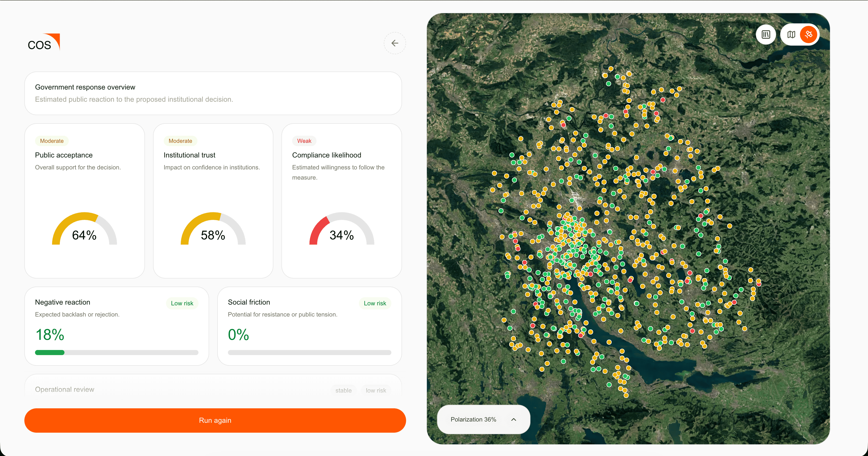
Task: Click the Social friction progress bar
Action: click(309, 353)
